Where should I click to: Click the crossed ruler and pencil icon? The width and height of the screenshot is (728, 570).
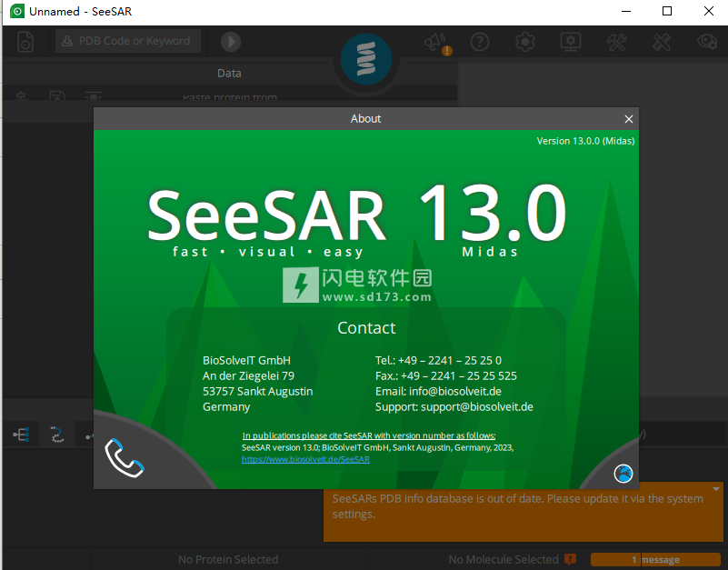coord(662,43)
